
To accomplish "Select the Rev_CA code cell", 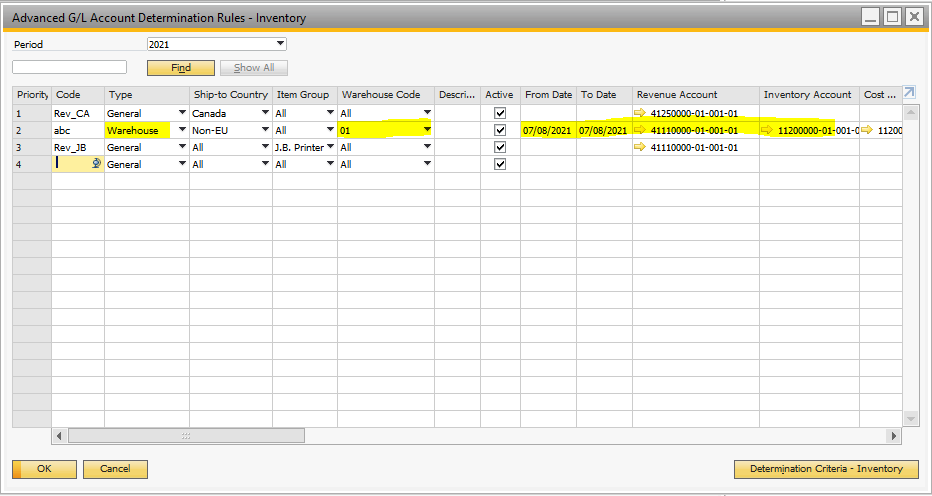I will click(x=78, y=113).
